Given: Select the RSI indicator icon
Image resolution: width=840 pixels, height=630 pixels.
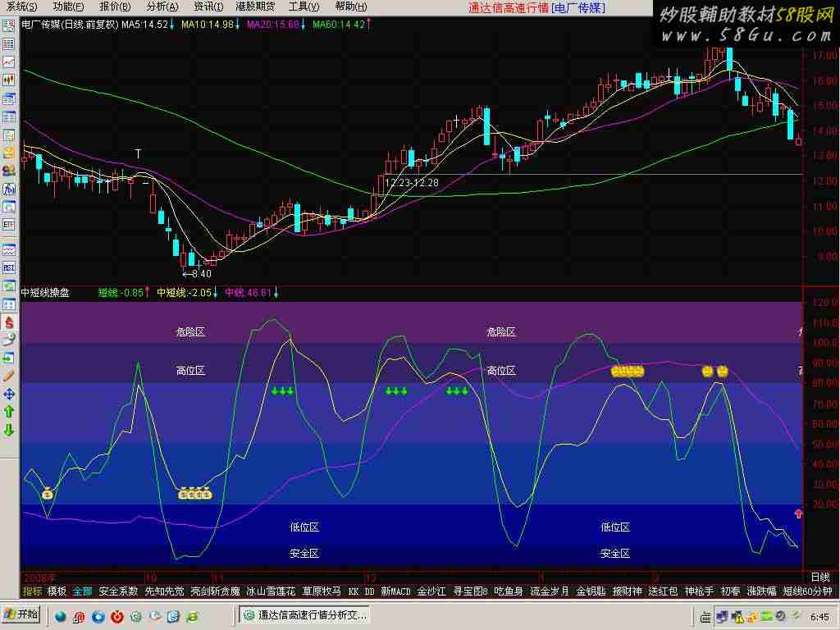Looking at the screenshot, I should pos(8,267).
